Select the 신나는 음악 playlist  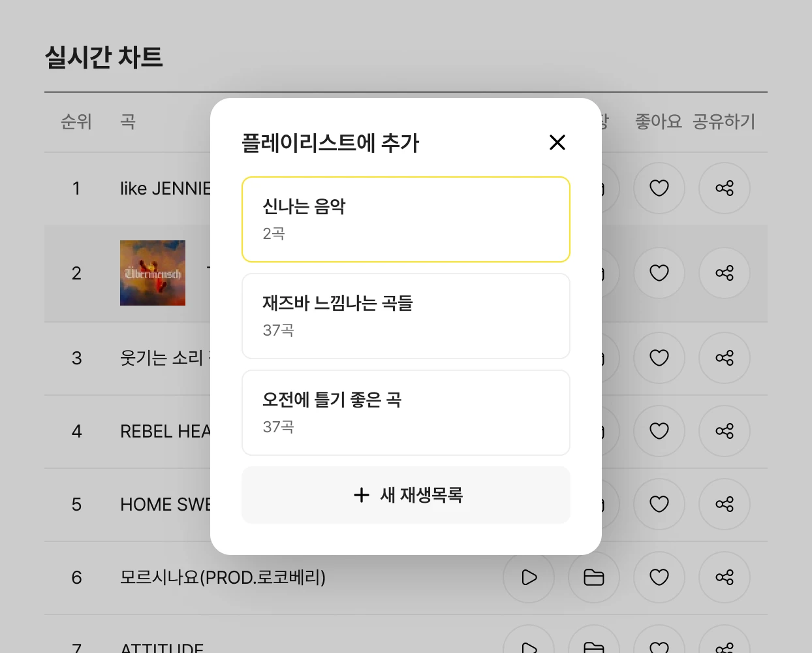tap(406, 219)
